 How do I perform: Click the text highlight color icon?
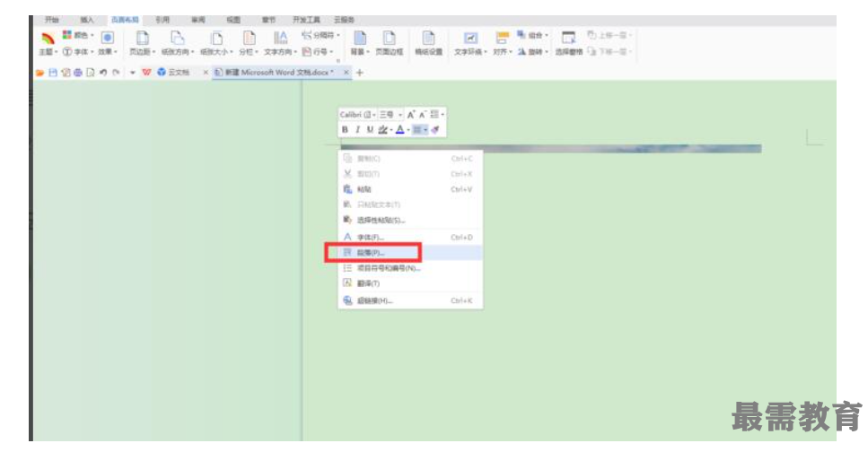point(385,129)
